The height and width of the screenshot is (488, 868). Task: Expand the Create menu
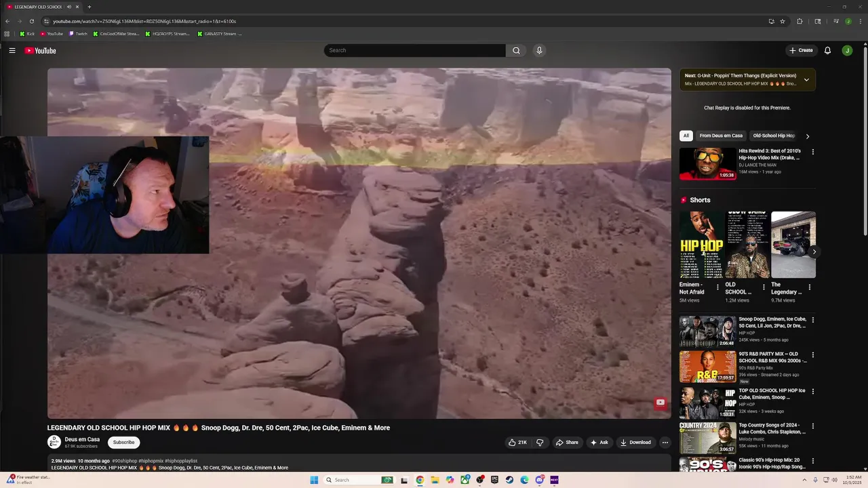801,50
